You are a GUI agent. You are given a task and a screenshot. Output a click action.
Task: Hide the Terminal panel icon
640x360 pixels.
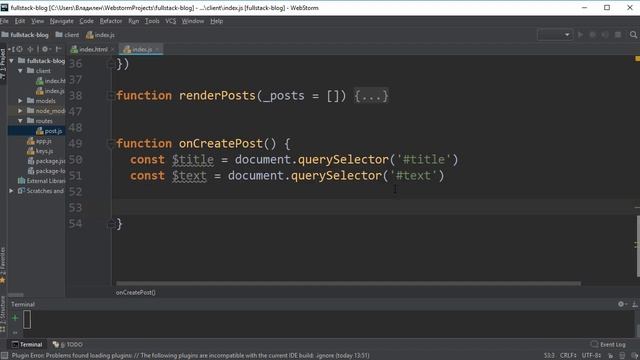pyautogui.click(x=635, y=304)
